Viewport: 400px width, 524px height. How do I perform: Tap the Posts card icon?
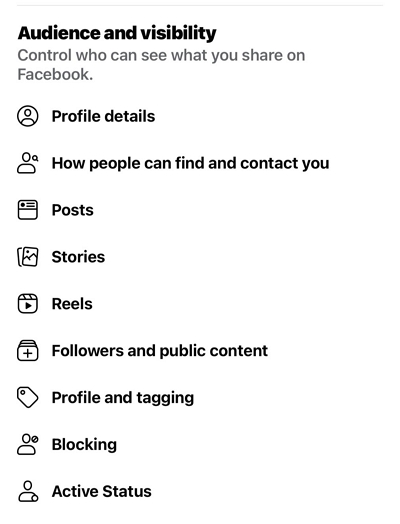point(28,210)
